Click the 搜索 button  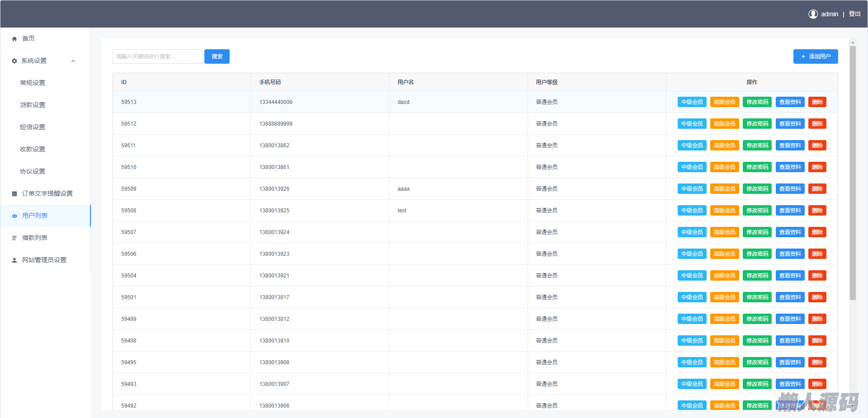(217, 56)
